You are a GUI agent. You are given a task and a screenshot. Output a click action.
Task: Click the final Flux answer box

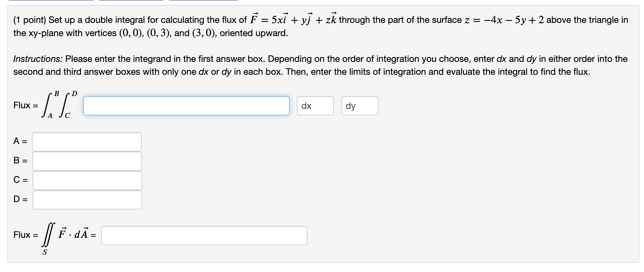(x=204, y=236)
